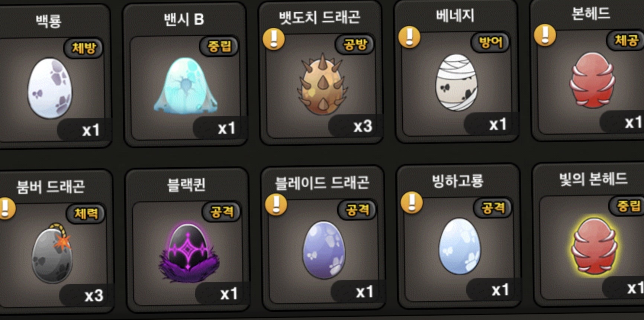Click the alert badge on 베네지 card
644x320 pixels.
[x=409, y=37]
